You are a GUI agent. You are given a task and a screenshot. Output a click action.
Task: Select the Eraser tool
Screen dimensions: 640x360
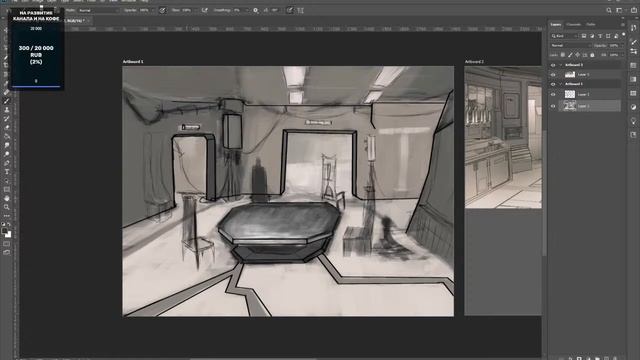[7, 128]
